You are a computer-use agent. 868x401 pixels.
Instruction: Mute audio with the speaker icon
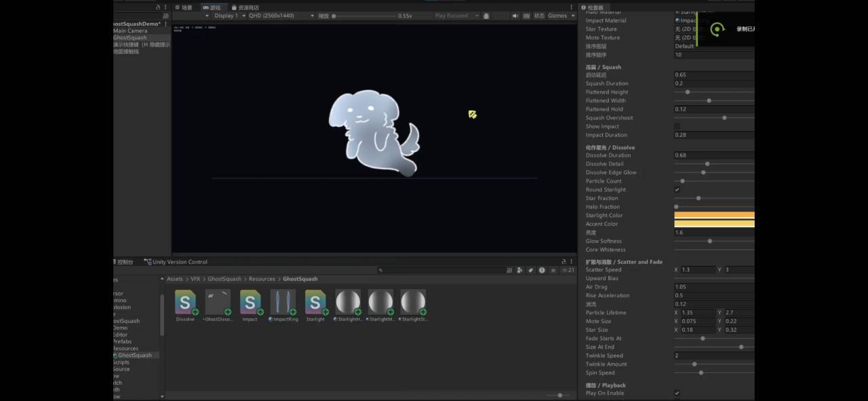tap(515, 16)
